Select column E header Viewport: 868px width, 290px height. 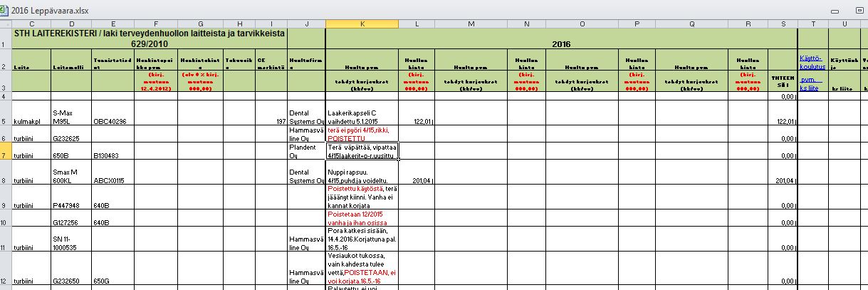pos(113,24)
